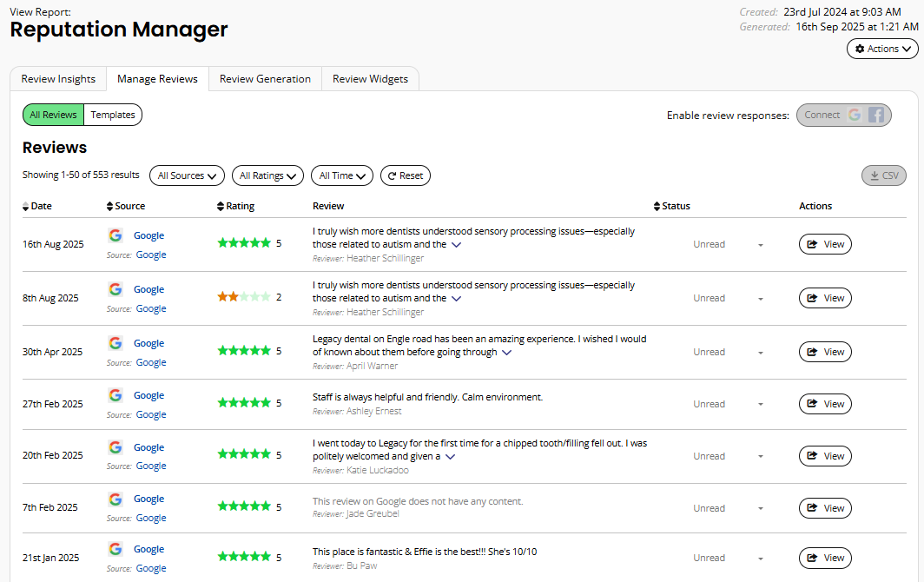The image size is (924, 582).
Task: Expand the 8th Aug 2025 review text
Action: [x=456, y=298]
